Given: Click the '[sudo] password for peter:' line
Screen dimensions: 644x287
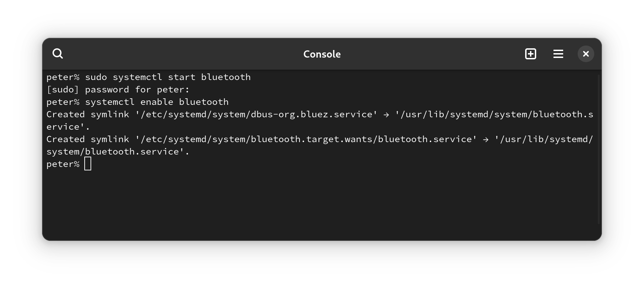Looking at the screenshot, I should [x=118, y=89].
